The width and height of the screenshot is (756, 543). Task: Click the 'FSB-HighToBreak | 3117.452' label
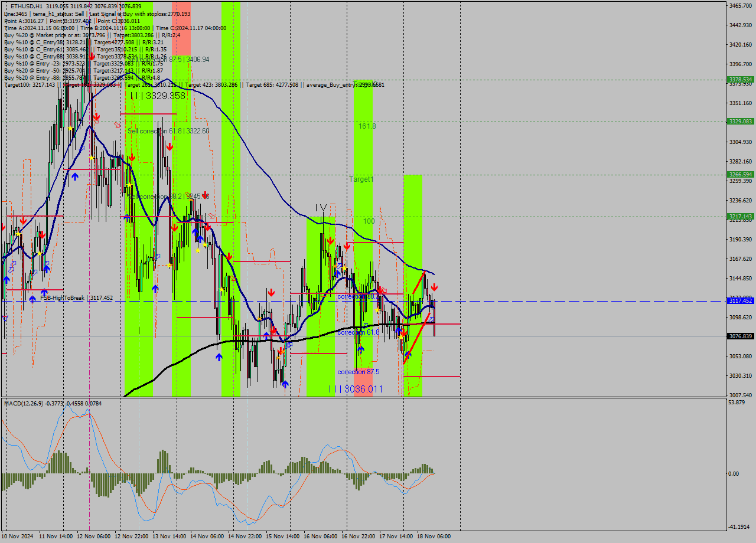pos(76,298)
